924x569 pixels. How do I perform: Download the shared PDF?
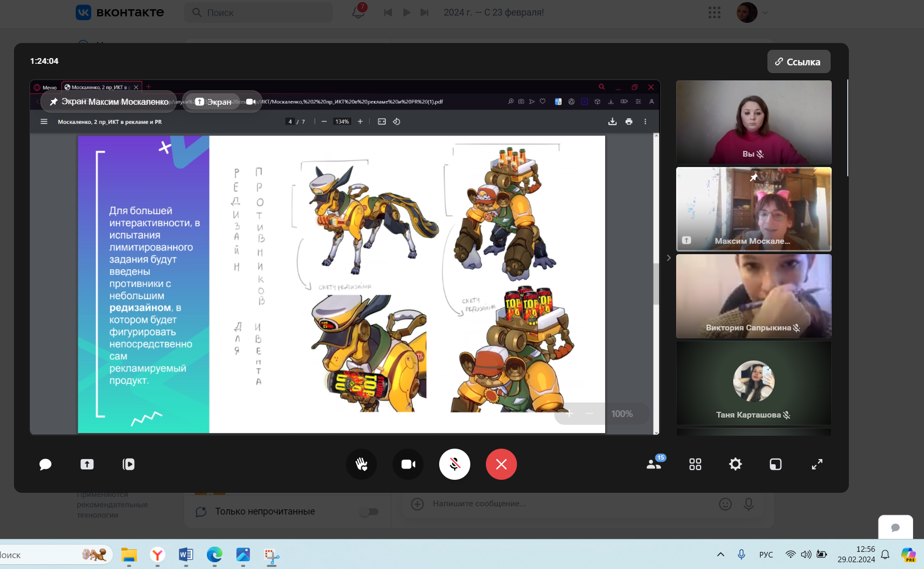(x=612, y=121)
